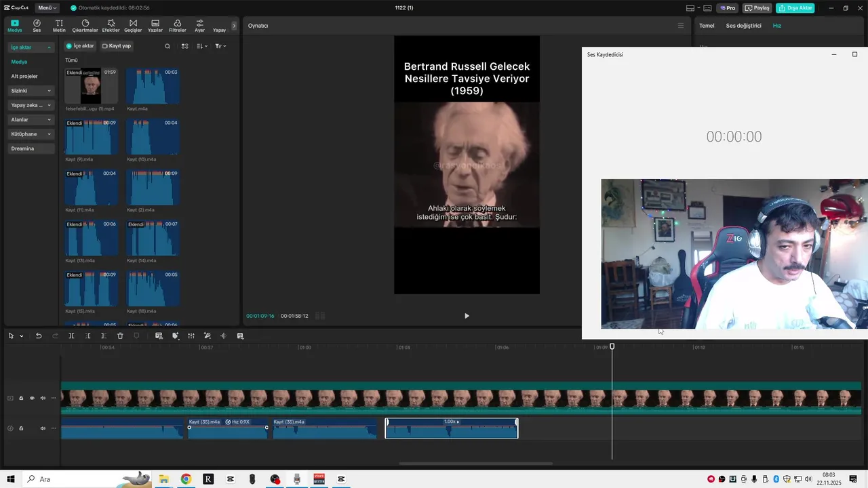Open the Geçişler transitions panel
The image size is (868, 488).
coord(133,26)
